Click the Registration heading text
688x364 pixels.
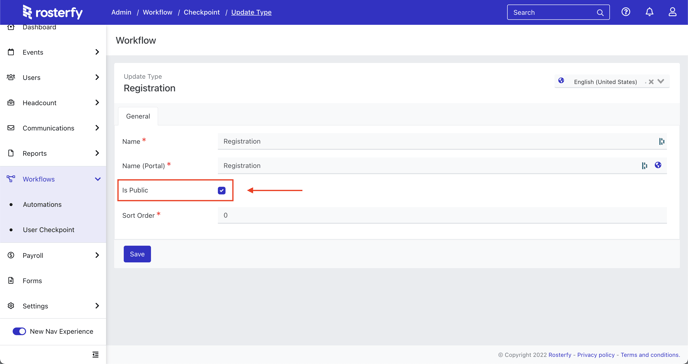coord(150,88)
